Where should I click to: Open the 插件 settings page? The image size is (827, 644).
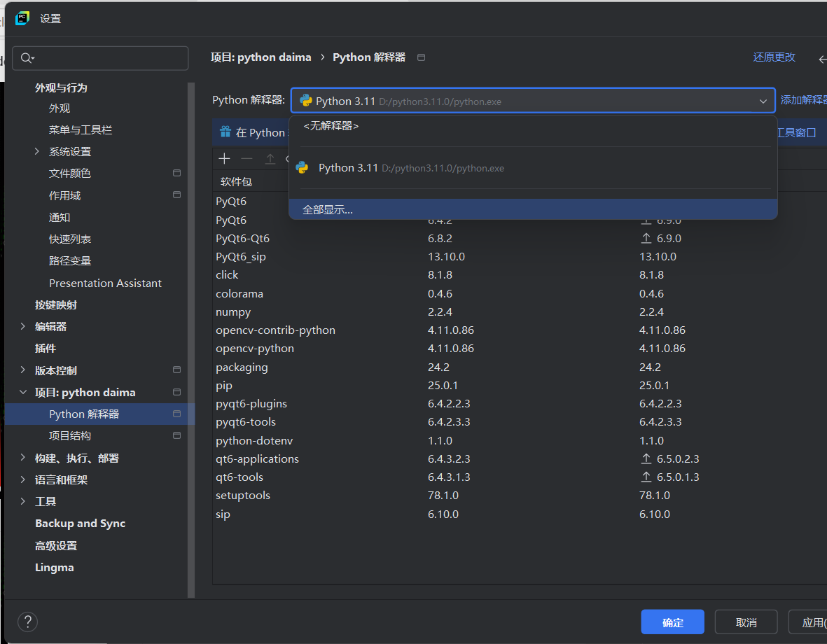pyautogui.click(x=46, y=348)
